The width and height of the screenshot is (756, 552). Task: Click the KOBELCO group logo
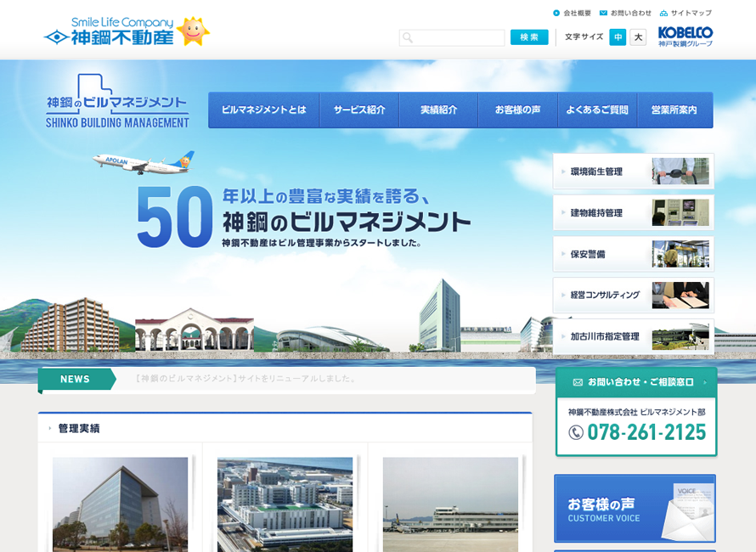coord(685,37)
